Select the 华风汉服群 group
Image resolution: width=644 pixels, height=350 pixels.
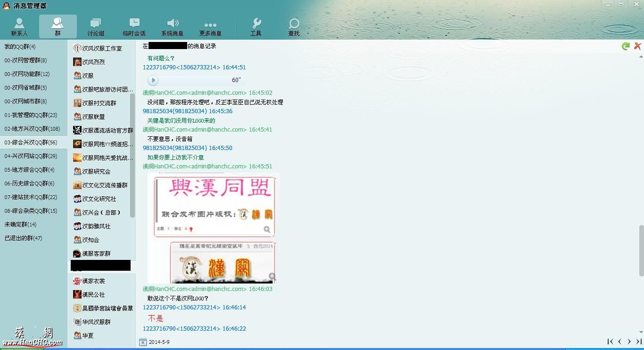point(96,322)
